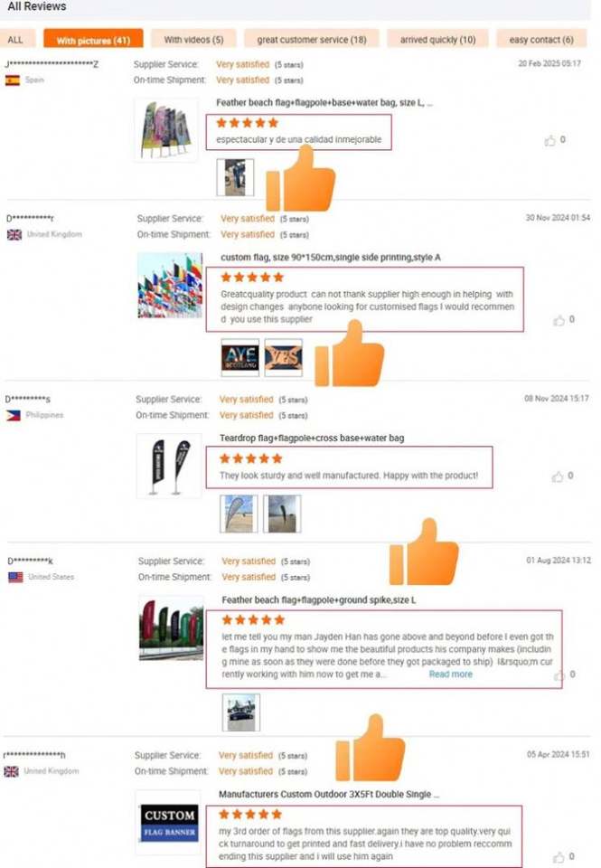
Task: Like the Spain reviewer's comment
Action: [550, 140]
